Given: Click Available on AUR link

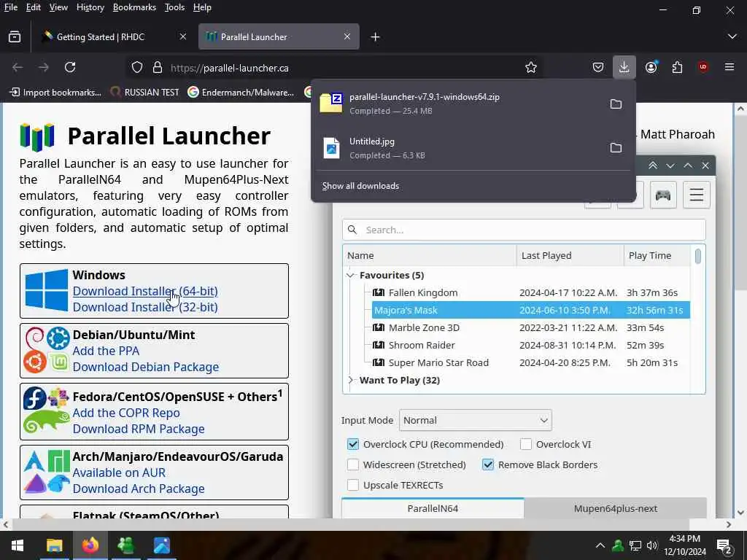Looking at the screenshot, I should [119, 472].
